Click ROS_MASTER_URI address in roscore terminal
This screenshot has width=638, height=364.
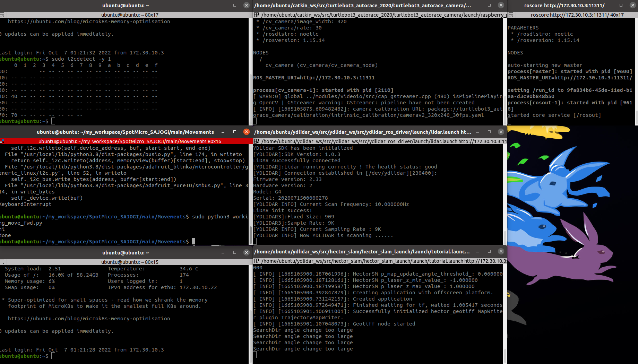pos(593,78)
